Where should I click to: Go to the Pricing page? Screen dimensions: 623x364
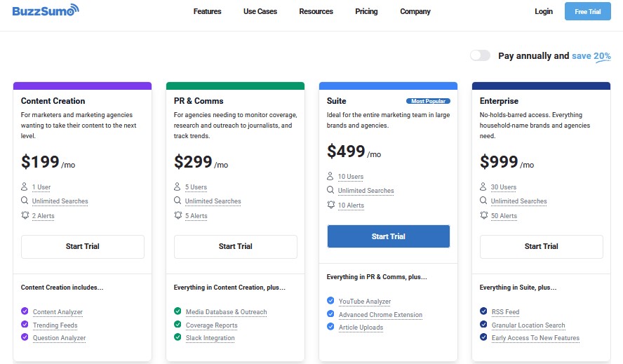click(366, 12)
